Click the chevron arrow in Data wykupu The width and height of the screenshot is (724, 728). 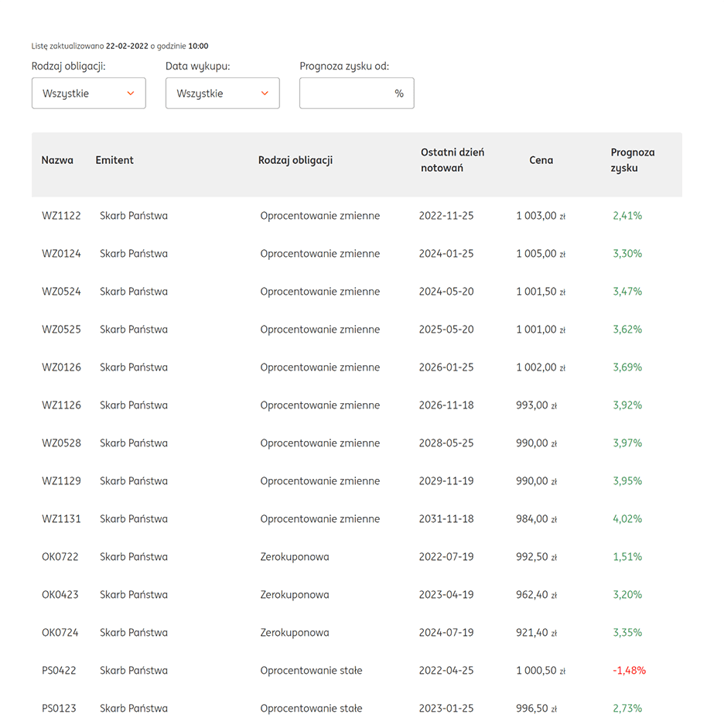265,94
